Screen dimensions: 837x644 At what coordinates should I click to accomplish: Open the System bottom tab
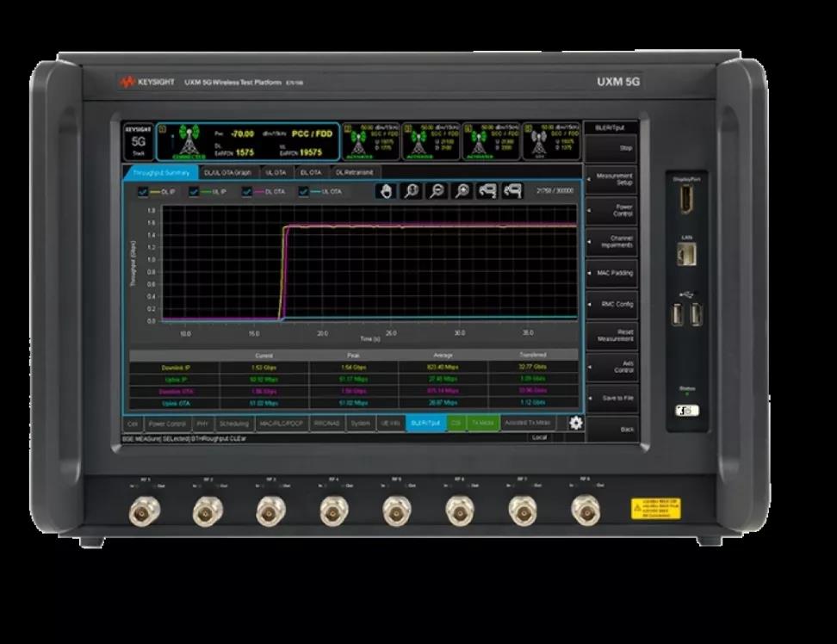360,424
